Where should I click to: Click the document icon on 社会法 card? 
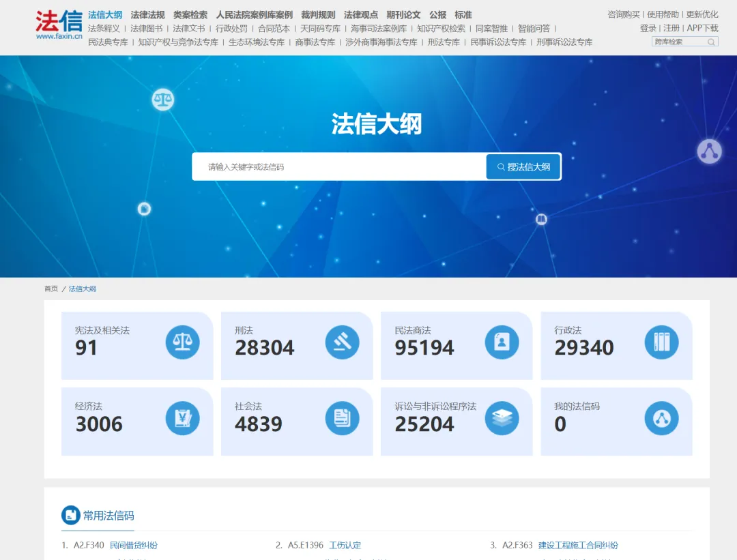tap(342, 418)
